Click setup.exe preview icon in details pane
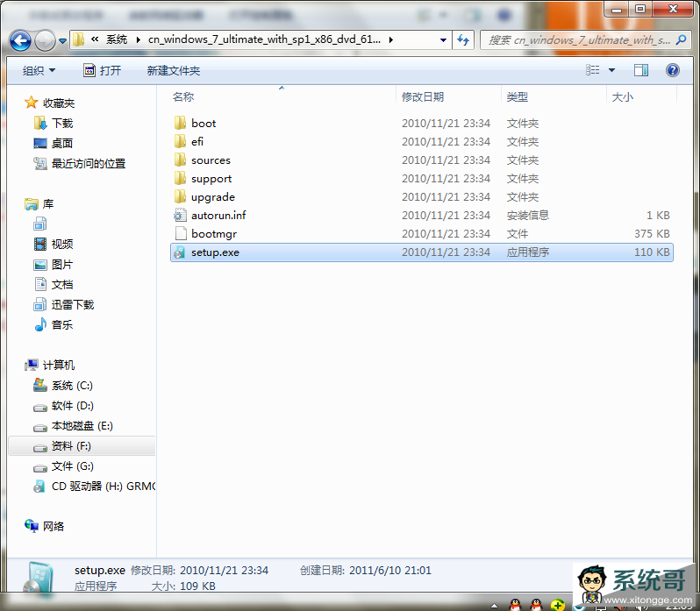The height and width of the screenshot is (611, 700). [x=39, y=578]
